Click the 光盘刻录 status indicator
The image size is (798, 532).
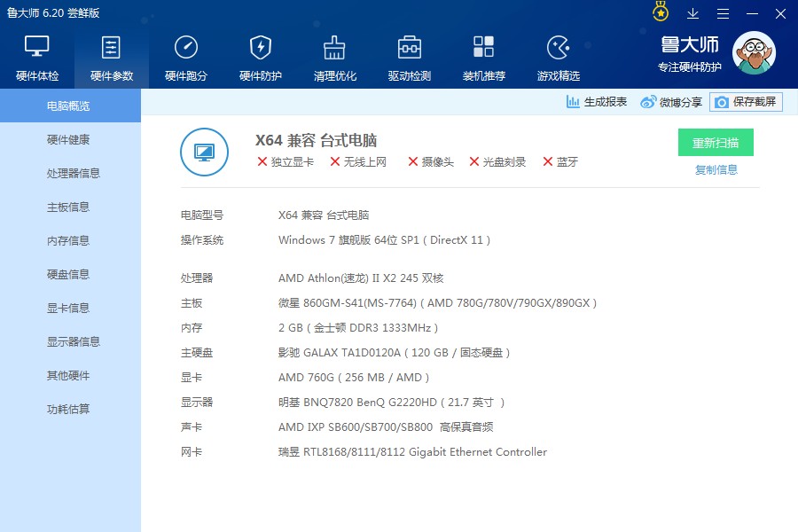pos(497,162)
